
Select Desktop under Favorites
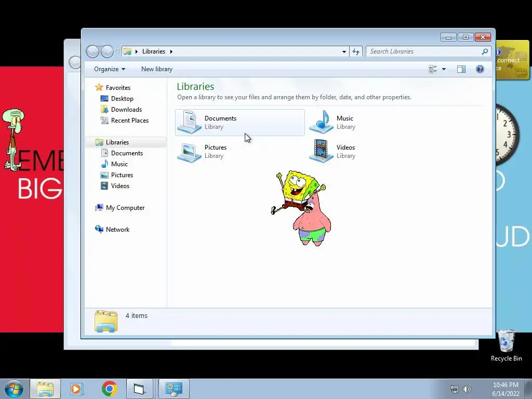pyautogui.click(x=122, y=98)
